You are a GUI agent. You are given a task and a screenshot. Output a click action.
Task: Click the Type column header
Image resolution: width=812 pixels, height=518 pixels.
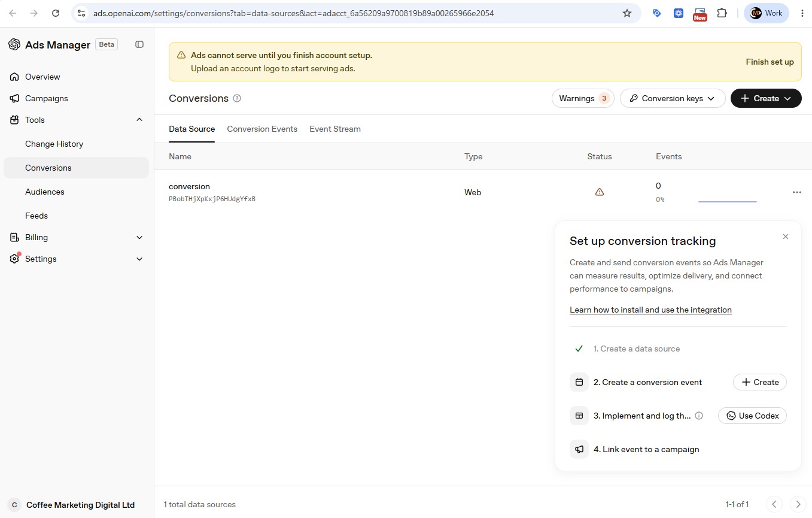(x=473, y=156)
